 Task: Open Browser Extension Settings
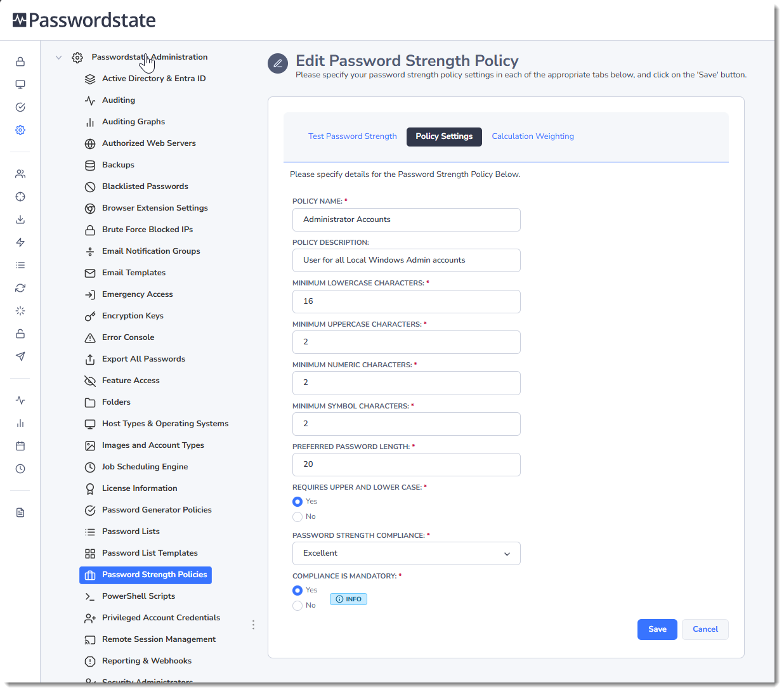click(155, 208)
